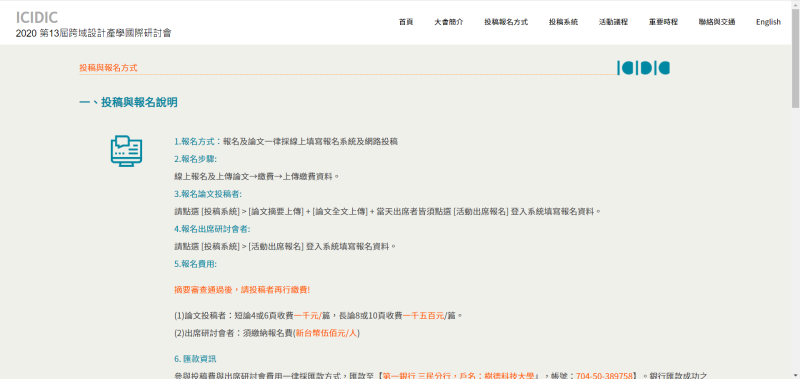Click the 2020 第13屆跨域設計產學國際研討會 subtitle
This screenshot has height=379, width=800.
(93, 34)
